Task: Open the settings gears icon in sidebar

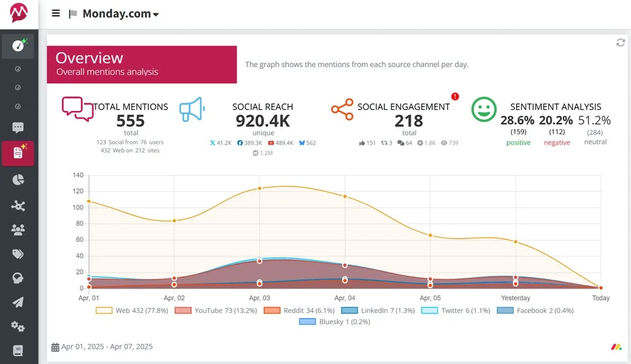Action: [18, 326]
